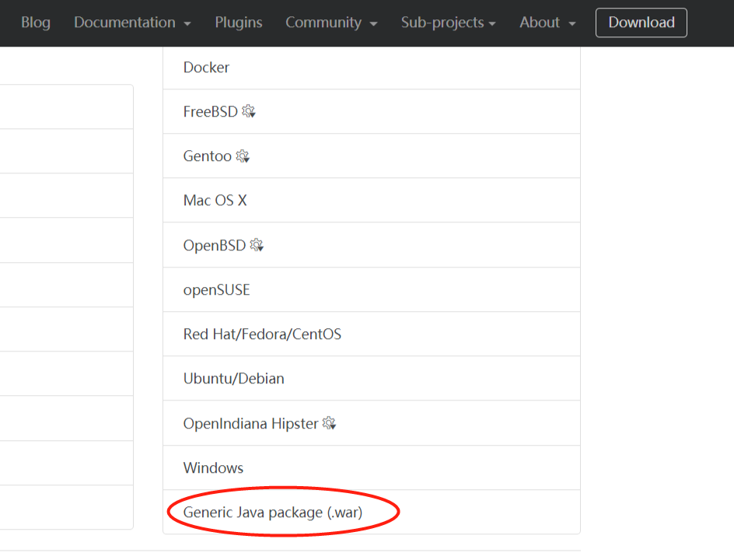Click the gear icon next to OpenIndiana Hipster

coord(329,423)
